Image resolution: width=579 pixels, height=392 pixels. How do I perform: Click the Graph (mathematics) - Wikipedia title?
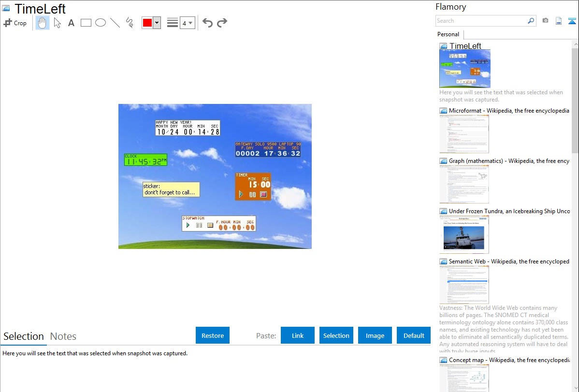coord(509,161)
